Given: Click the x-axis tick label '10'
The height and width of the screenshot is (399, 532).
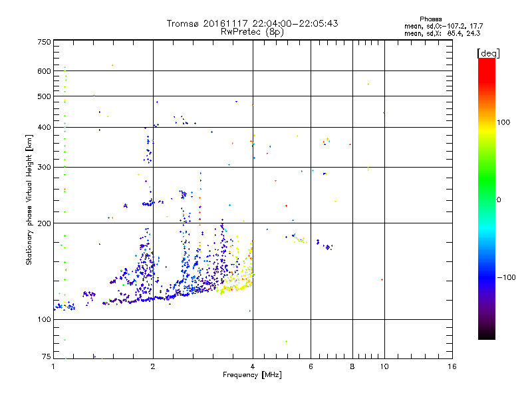Looking at the screenshot, I should (384, 366).
